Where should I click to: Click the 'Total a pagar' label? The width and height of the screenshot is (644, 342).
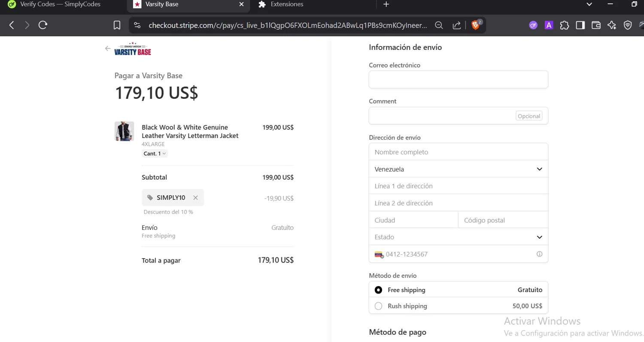tap(161, 260)
